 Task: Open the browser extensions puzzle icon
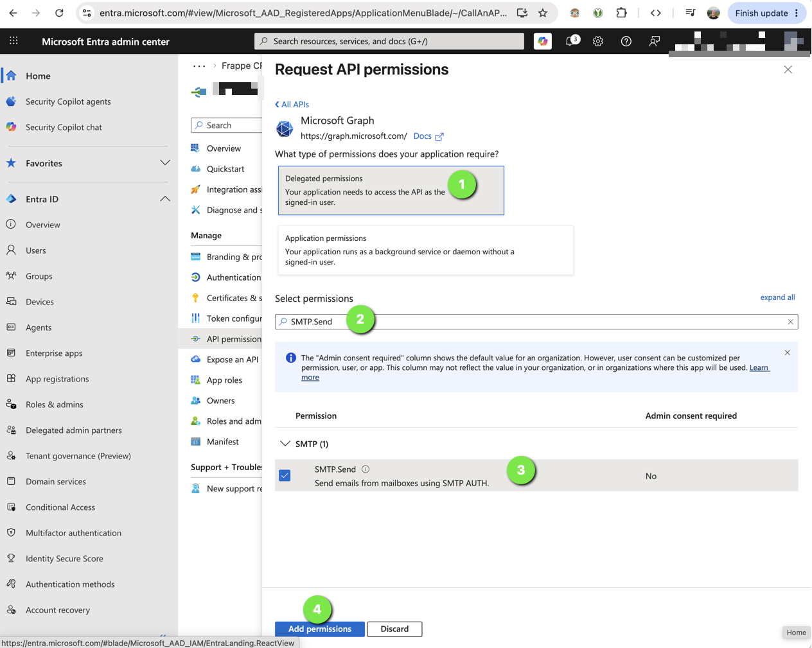tap(621, 13)
